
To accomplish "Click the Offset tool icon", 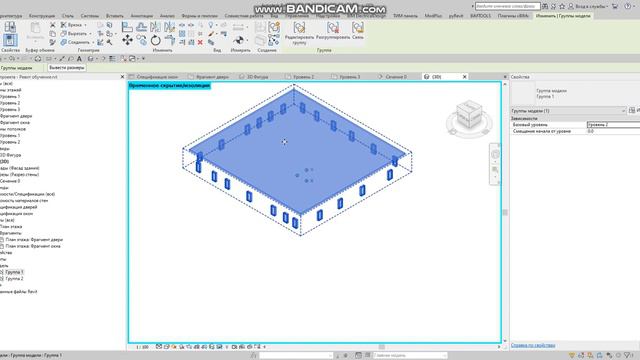I will (x=142, y=27).
